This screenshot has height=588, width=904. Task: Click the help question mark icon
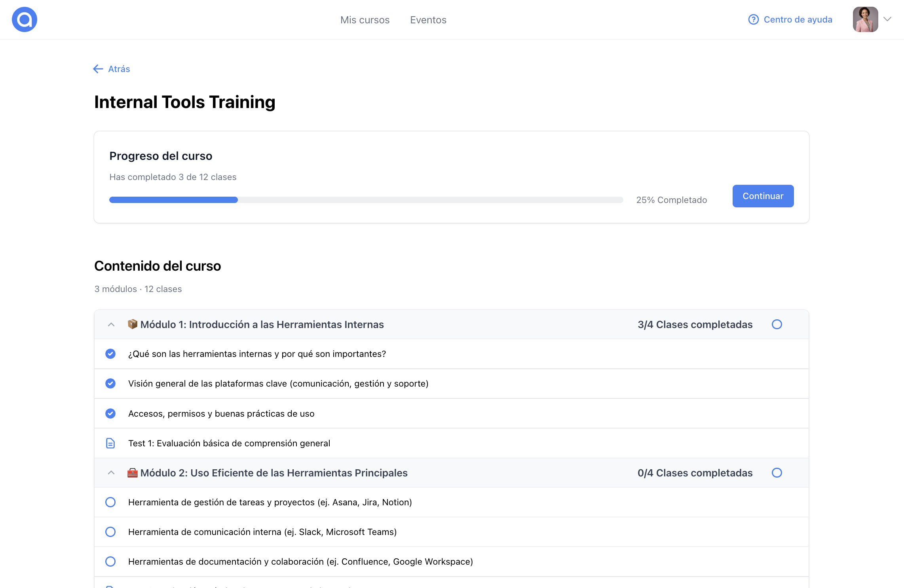753,19
